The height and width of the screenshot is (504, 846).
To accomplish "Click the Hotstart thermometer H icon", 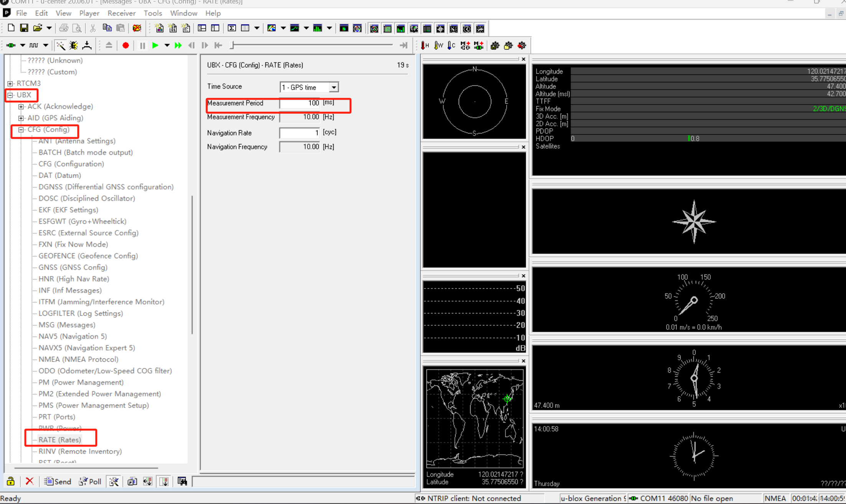I will click(x=425, y=46).
